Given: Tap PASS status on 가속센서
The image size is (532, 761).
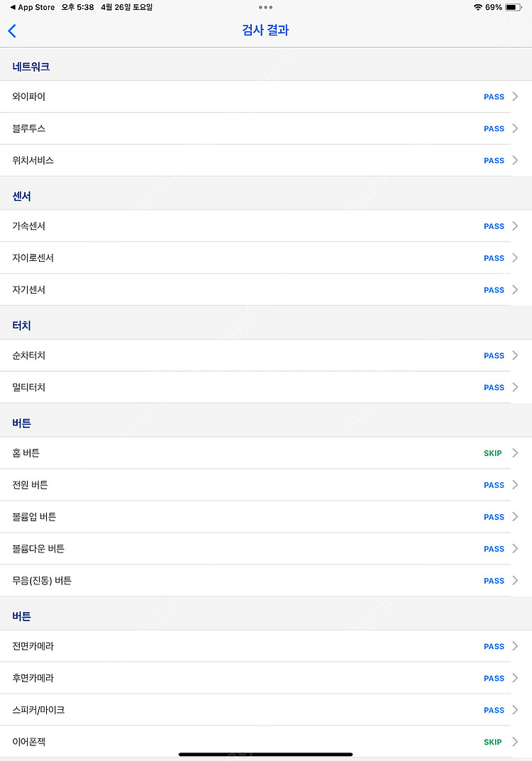Looking at the screenshot, I should point(494,227).
